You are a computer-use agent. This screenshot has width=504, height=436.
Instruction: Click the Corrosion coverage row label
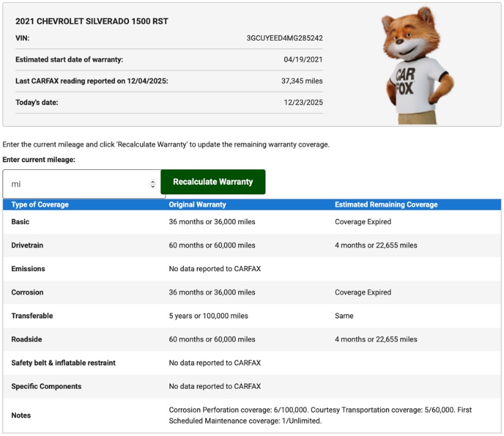[28, 293]
